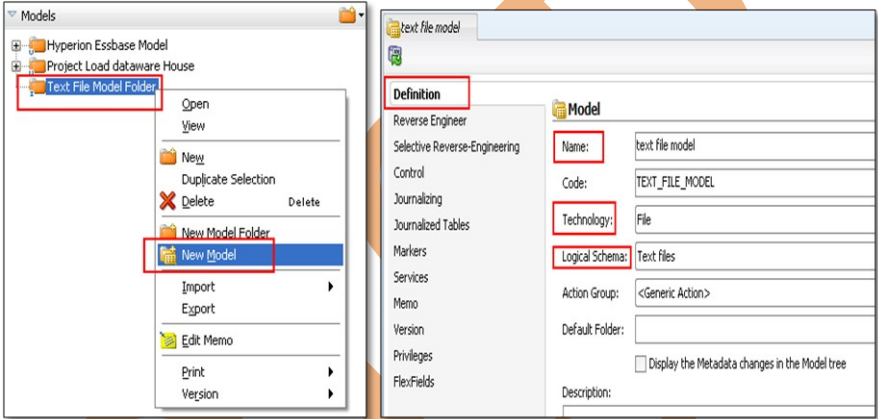Open the Memo section

(405, 304)
